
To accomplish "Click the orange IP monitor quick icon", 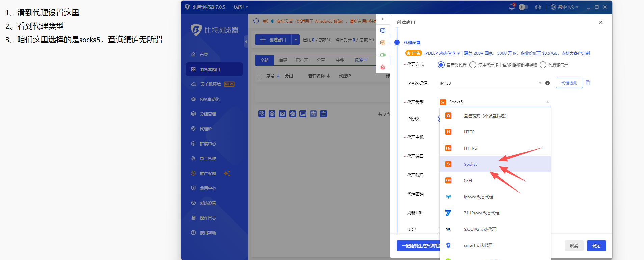I will [x=383, y=43].
